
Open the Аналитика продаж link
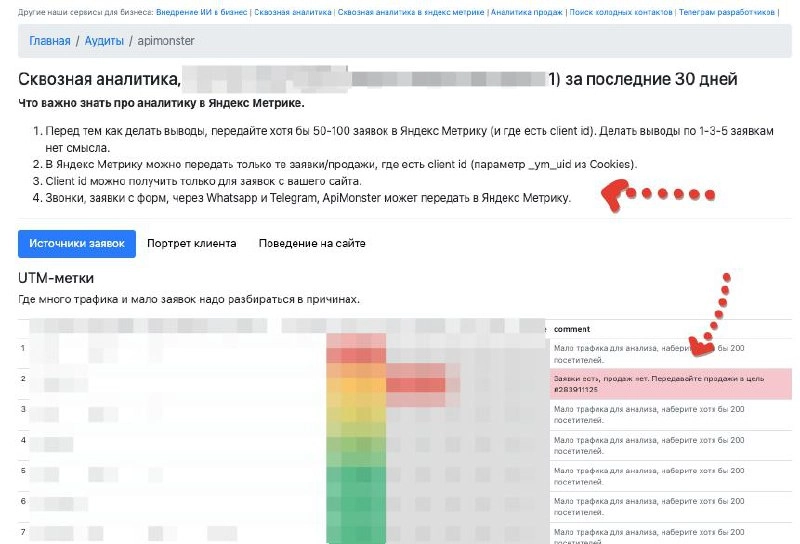click(x=527, y=12)
